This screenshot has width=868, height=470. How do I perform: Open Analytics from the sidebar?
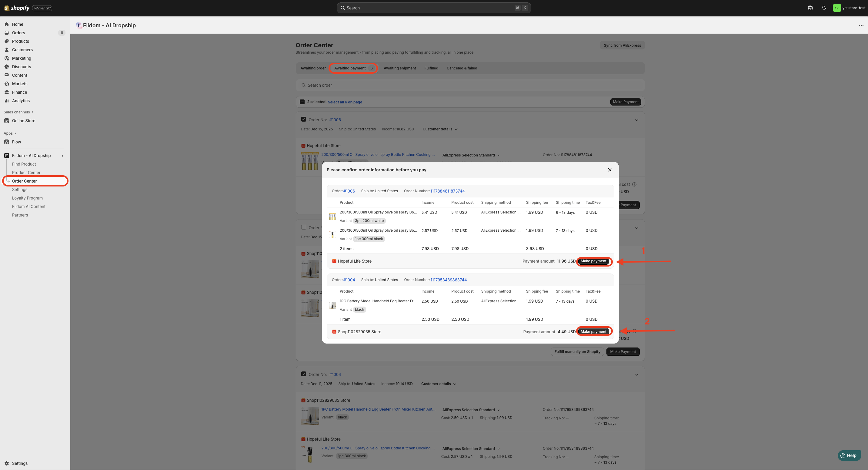[x=21, y=100]
